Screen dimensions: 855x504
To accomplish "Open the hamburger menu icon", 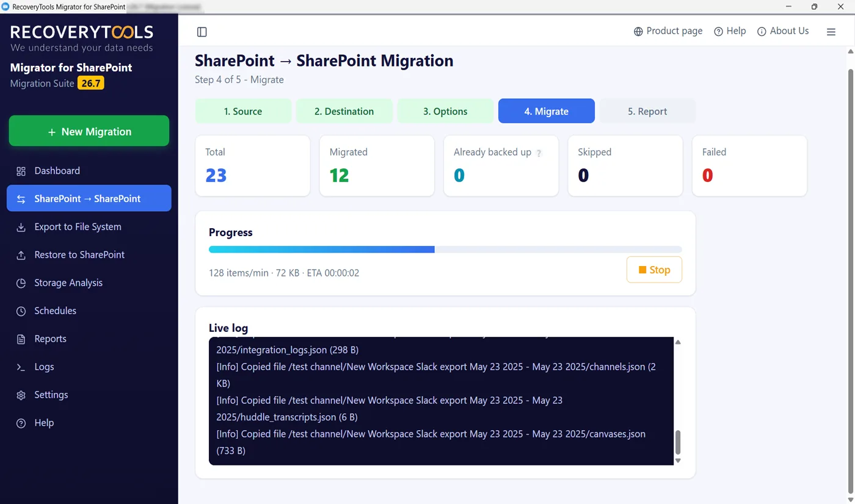I will click(x=831, y=32).
